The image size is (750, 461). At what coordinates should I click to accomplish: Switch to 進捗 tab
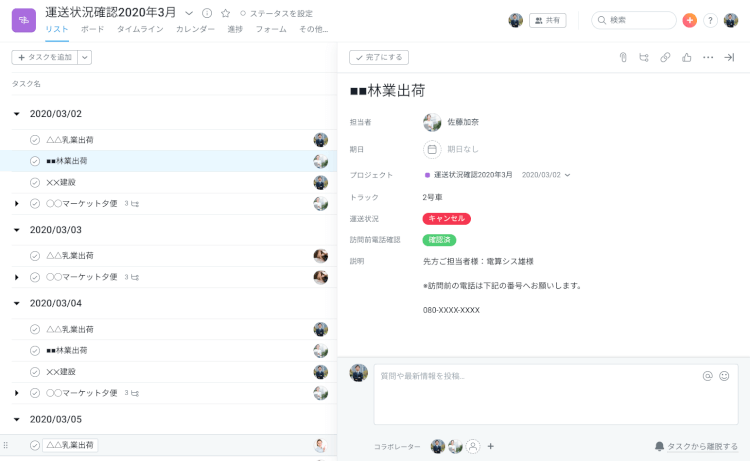[235, 29]
